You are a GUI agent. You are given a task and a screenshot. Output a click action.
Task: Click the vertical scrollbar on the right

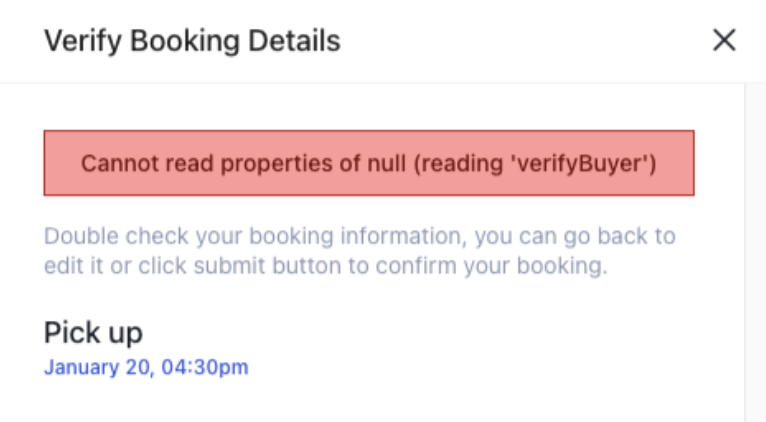click(755, 250)
